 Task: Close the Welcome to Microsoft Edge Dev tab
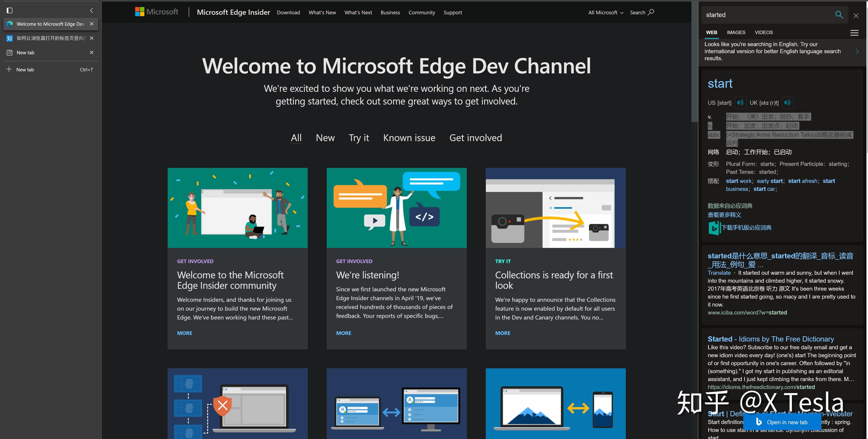(x=92, y=24)
